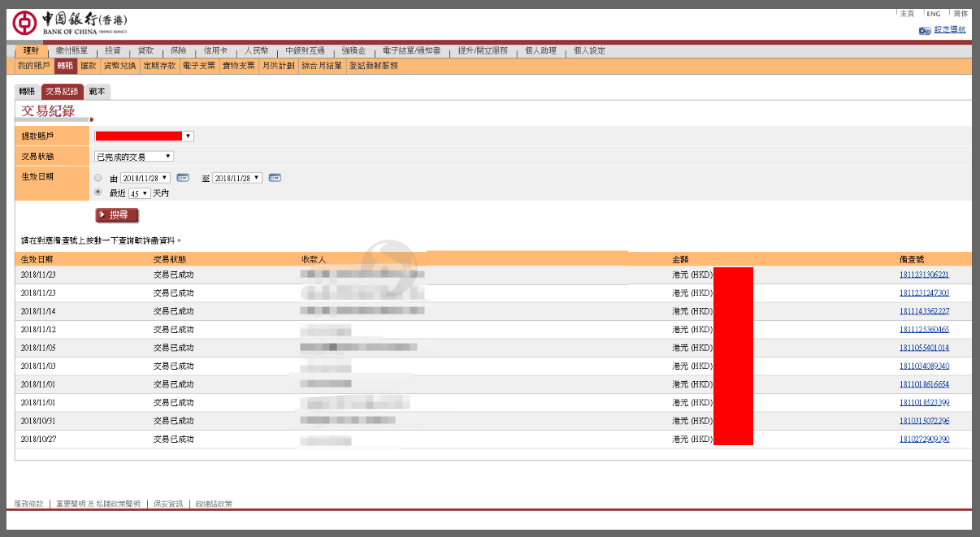Open the 提款賬戶 account dropdown
Screen dimensions: 980x537
[145, 136]
